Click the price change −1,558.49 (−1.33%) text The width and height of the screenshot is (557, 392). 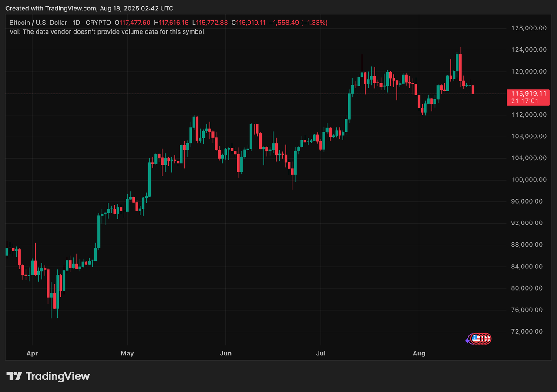pos(298,23)
